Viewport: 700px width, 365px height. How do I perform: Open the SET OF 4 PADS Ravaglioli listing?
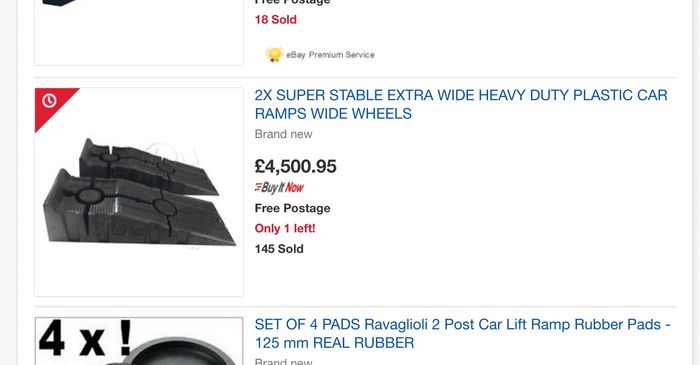(x=462, y=333)
